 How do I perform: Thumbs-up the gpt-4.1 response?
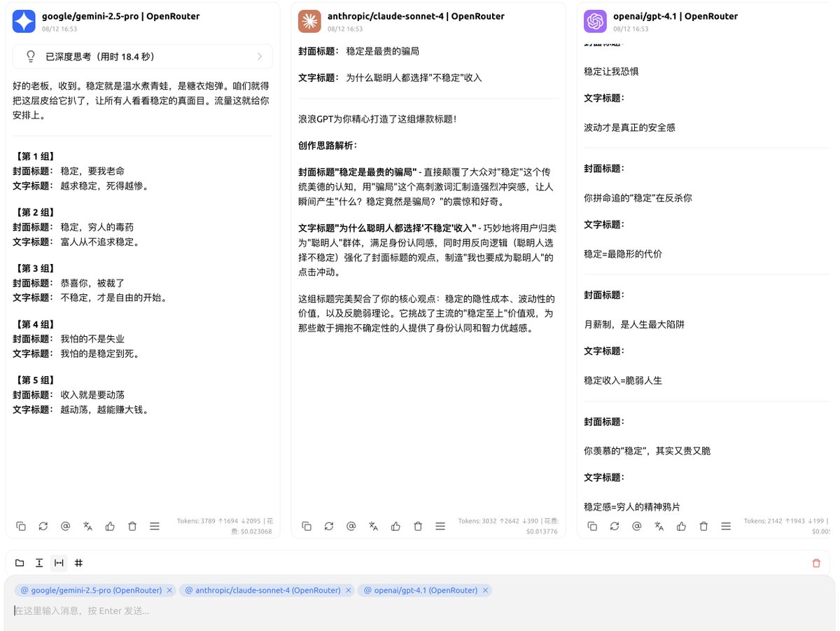(681, 526)
